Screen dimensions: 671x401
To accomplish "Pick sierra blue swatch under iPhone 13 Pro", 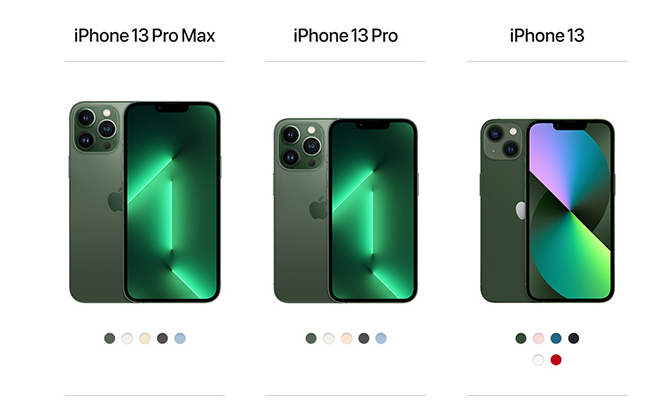I will tap(381, 339).
